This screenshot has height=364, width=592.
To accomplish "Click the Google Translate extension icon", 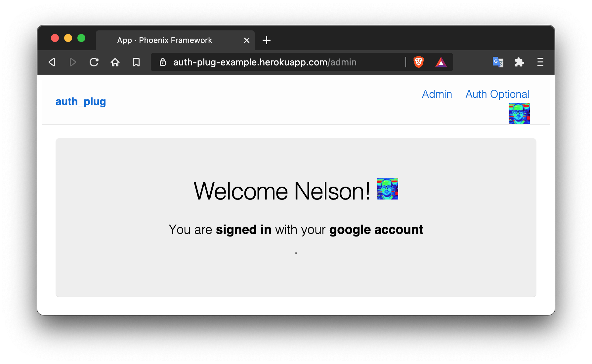I will click(x=498, y=62).
